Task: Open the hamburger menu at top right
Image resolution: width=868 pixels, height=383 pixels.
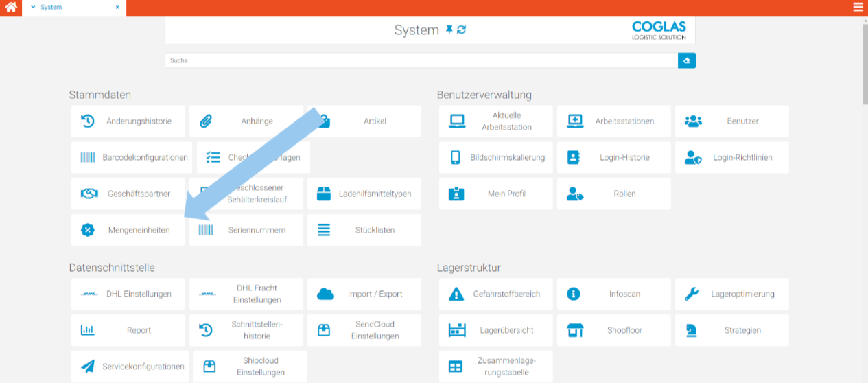Action: tap(858, 8)
